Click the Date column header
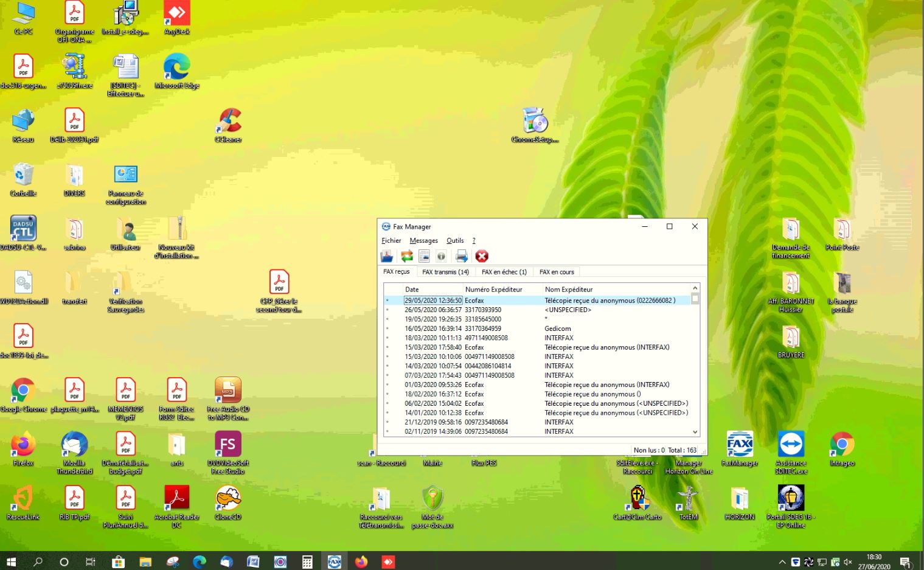The image size is (924, 570). point(412,290)
